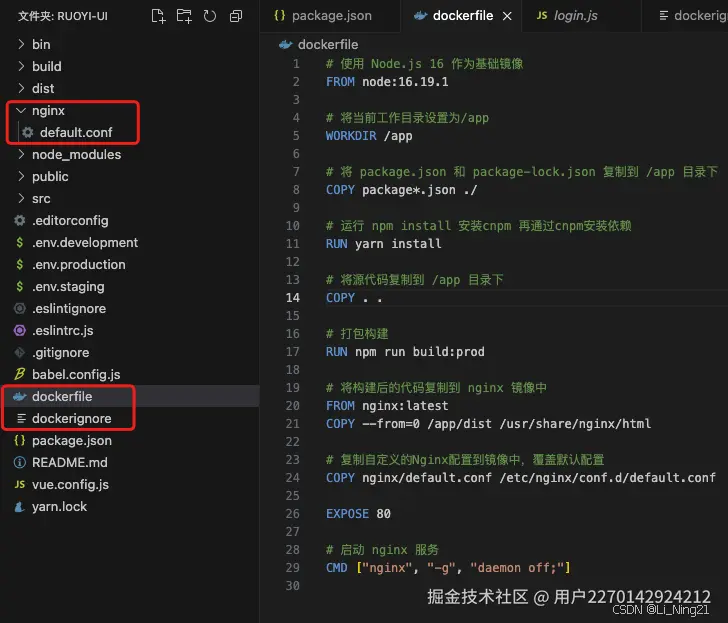The image size is (728, 623).
Task: Click the gear icon beside default.conf
Action: click(28, 133)
